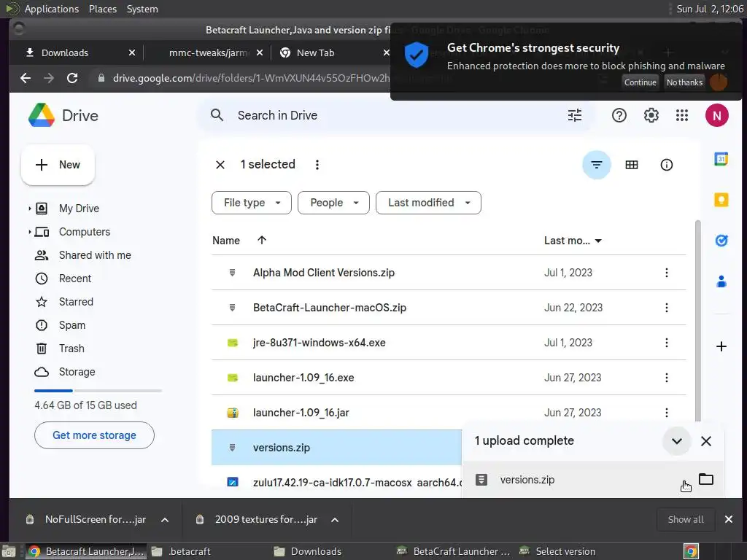Viewport: 747px width, 560px height.
Task: Collapse the upload complete panel
Action: (676, 441)
